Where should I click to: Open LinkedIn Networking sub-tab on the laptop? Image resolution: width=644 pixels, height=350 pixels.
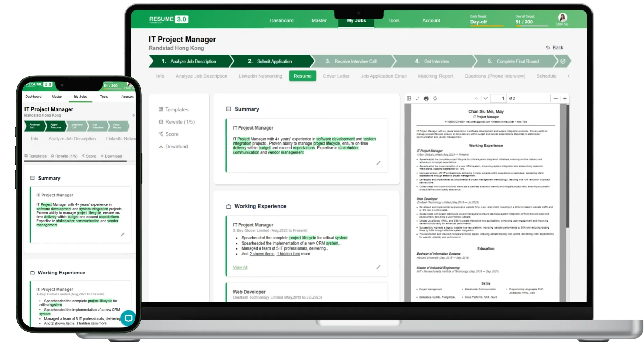(x=260, y=76)
